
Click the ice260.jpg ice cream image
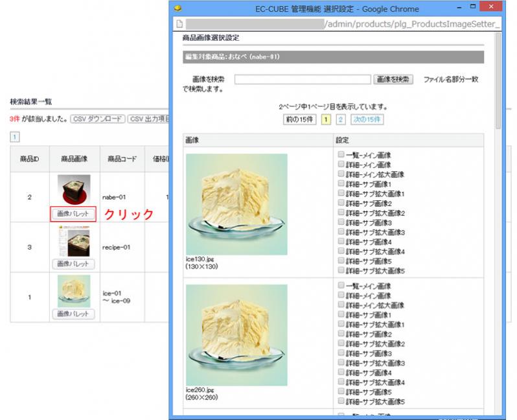(x=236, y=335)
